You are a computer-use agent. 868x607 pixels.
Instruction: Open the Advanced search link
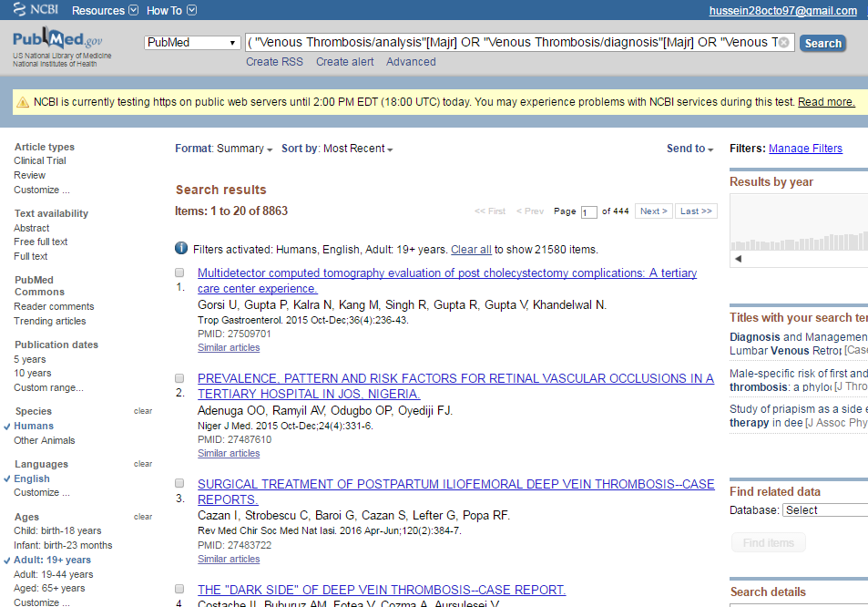(x=411, y=61)
